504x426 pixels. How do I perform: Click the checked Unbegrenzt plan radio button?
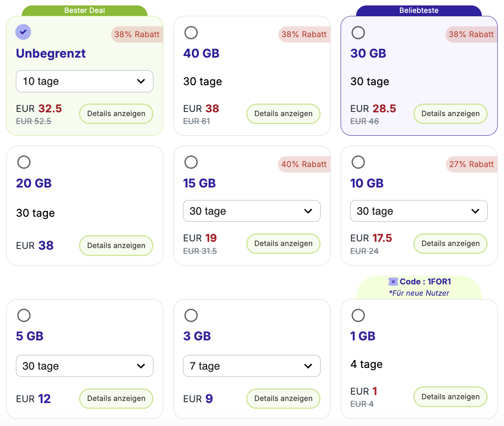pos(23,32)
